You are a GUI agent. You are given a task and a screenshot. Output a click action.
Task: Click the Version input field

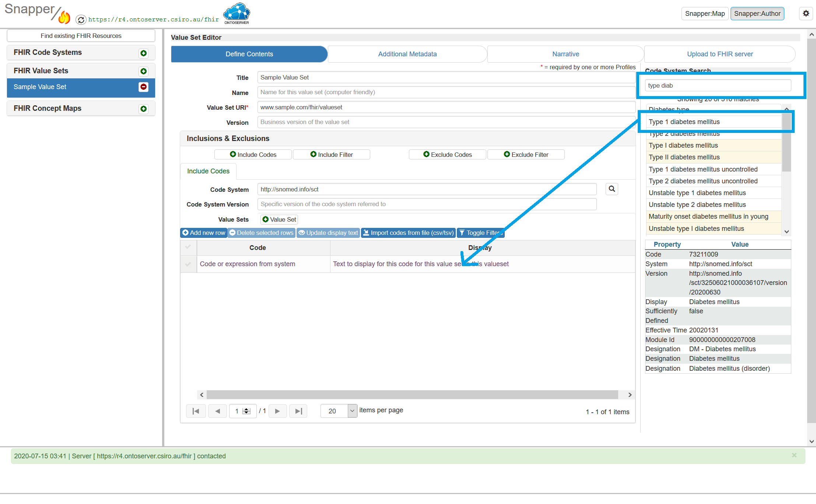446,122
